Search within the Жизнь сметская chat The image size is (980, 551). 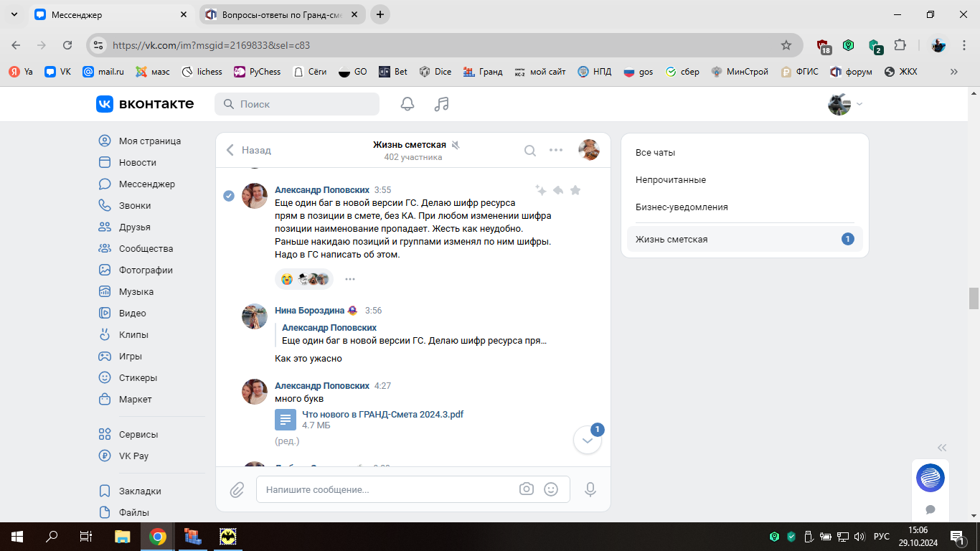[530, 150]
